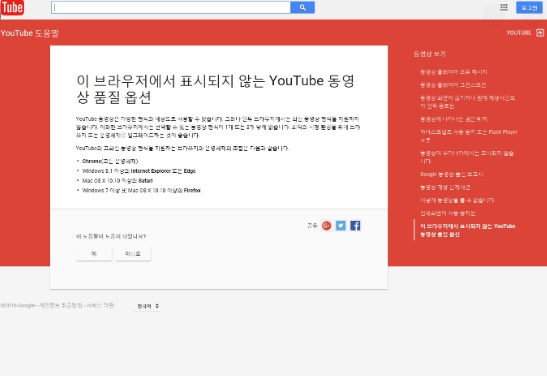The width and height of the screenshot is (547, 376).
Task: Click the arrow icon beside the YOUTUBE link
Action: click(x=540, y=33)
